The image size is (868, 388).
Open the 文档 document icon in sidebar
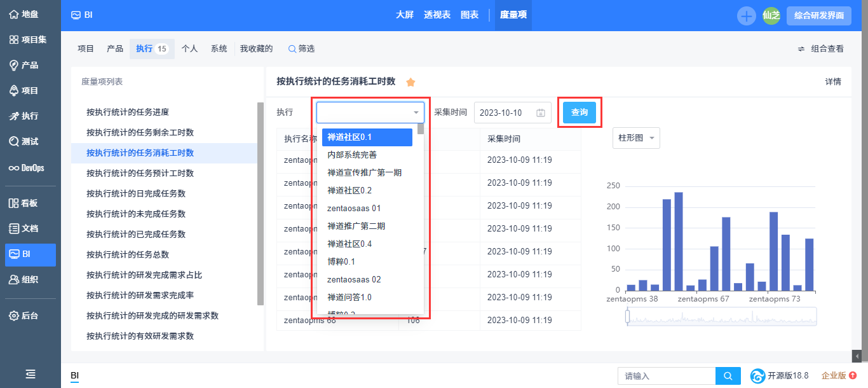coord(14,228)
